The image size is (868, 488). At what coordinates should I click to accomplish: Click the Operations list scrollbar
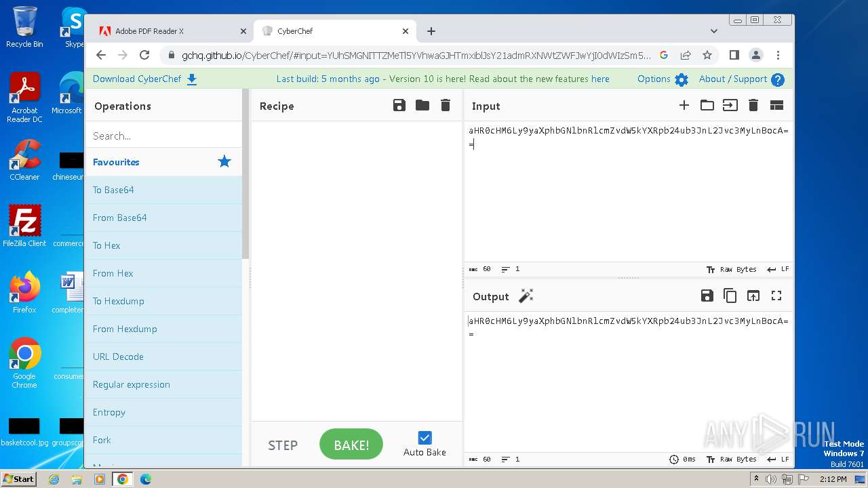(245, 174)
